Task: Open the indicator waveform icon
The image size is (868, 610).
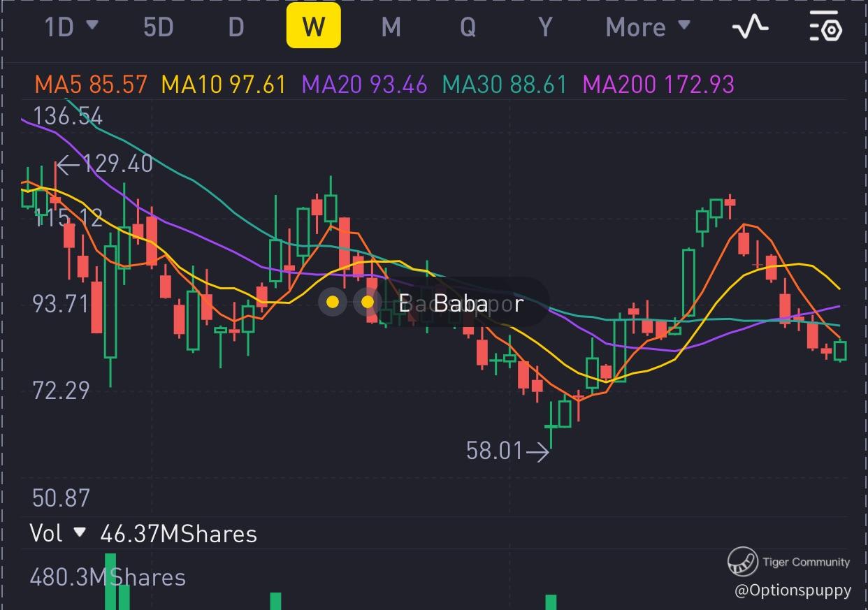Action: (x=750, y=28)
